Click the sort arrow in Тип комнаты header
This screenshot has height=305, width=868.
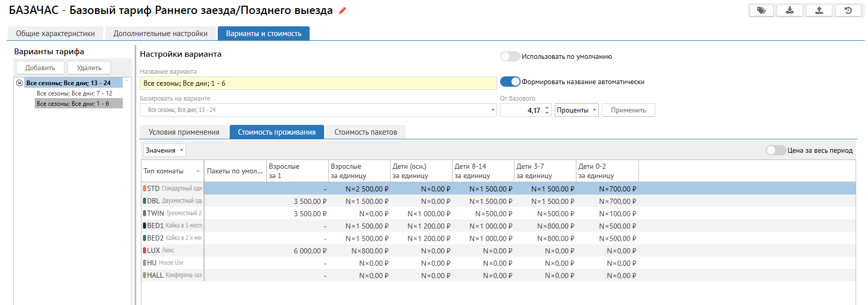198,171
